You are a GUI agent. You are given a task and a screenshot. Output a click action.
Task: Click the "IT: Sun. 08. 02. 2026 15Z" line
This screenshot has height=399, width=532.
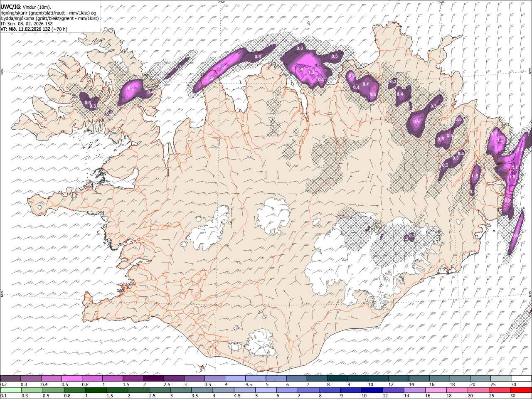coord(27,24)
